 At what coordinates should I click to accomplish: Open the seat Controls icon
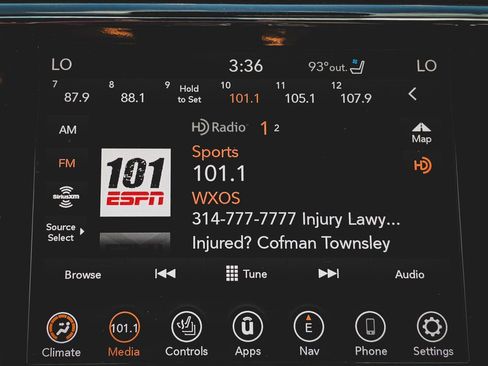click(x=186, y=327)
